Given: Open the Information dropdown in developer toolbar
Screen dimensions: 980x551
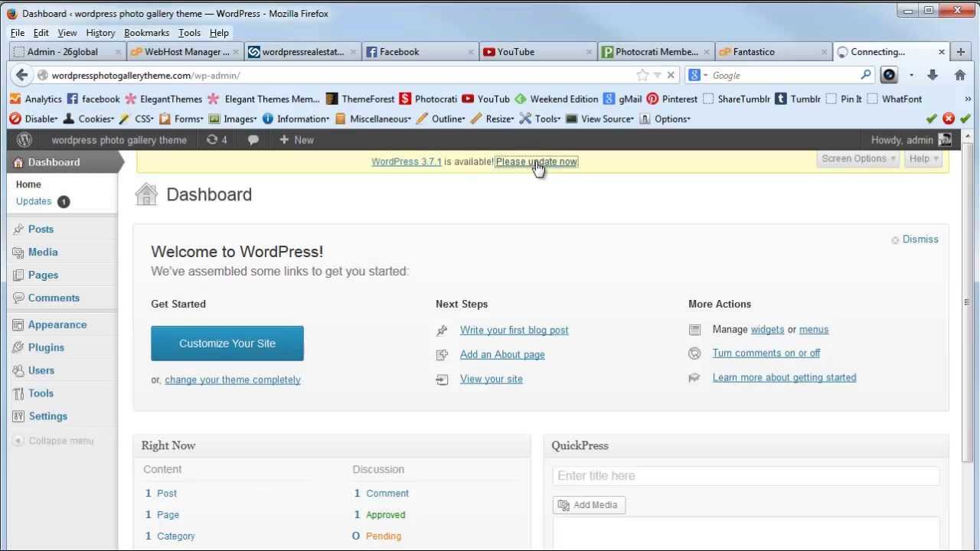Looking at the screenshot, I should 296,119.
